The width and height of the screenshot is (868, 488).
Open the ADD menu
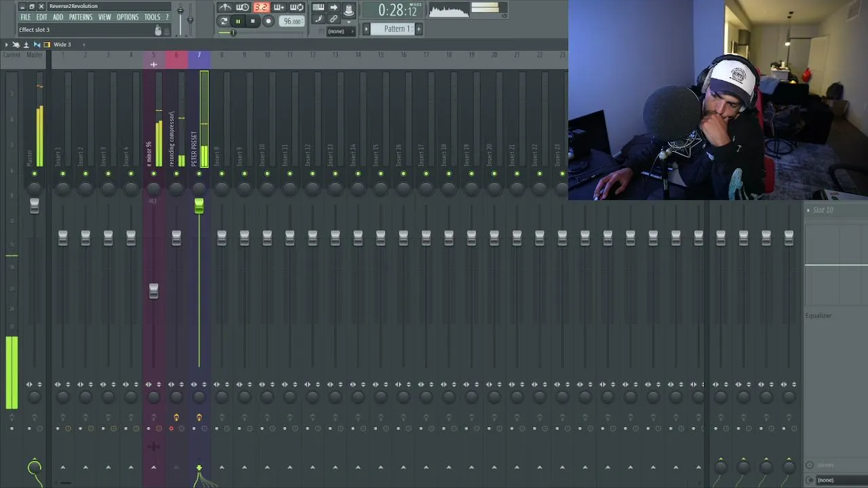(58, 17)
